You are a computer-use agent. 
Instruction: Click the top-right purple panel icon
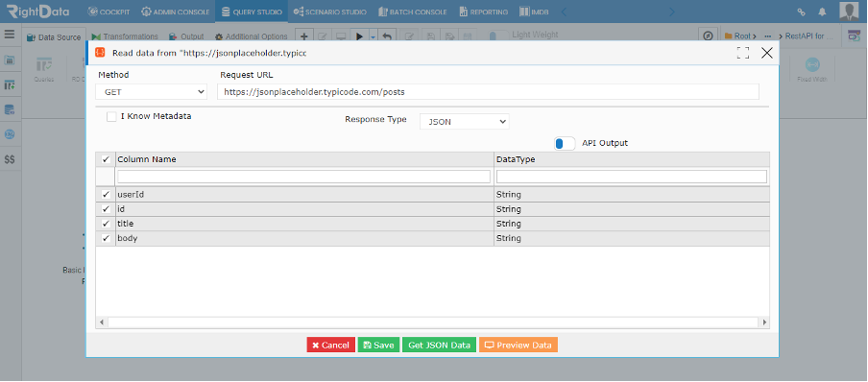pyautogui.click(x=855, y=36)
